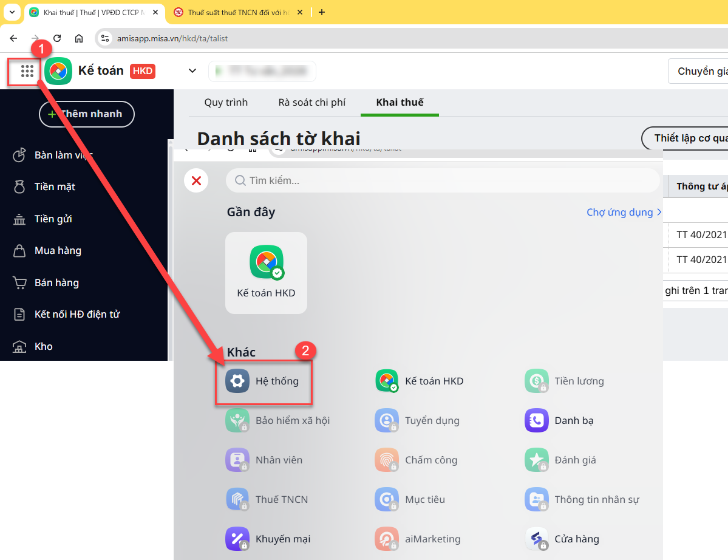Open the Hệ thống settings app
The image size is (728, 560).
click(x=264, y=381)
